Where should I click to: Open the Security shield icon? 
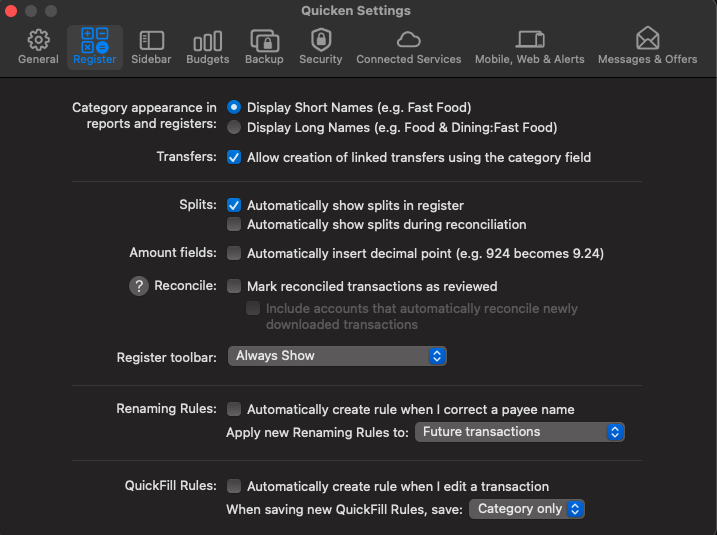click(320, 41)
